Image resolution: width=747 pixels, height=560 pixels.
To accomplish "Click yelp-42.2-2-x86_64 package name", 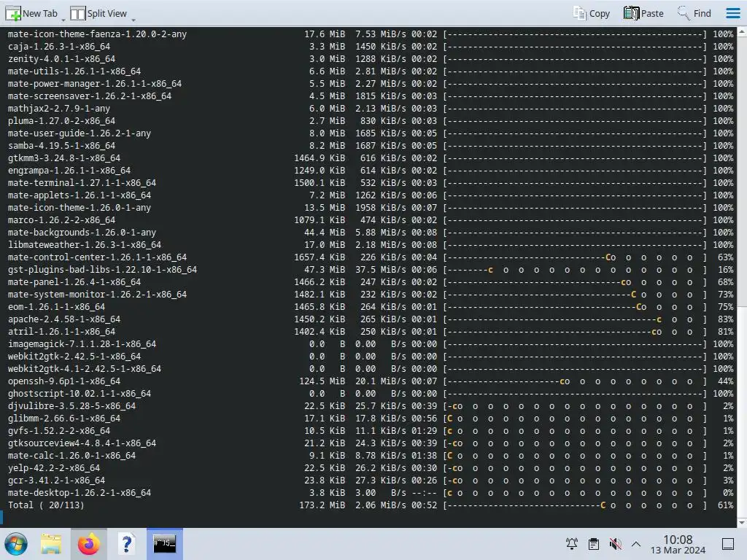I will tap(54, 467).
